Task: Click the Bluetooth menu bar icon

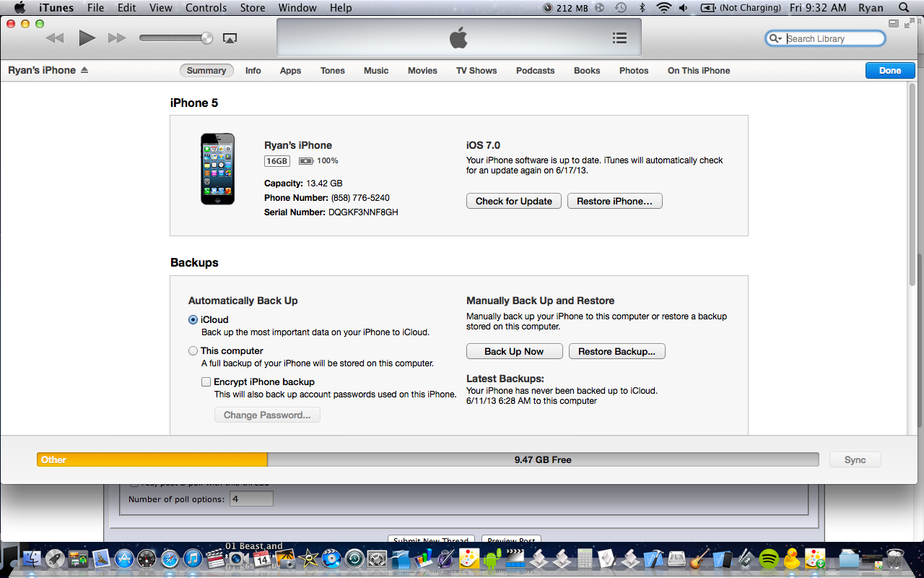Action: [x=642, y=8]
